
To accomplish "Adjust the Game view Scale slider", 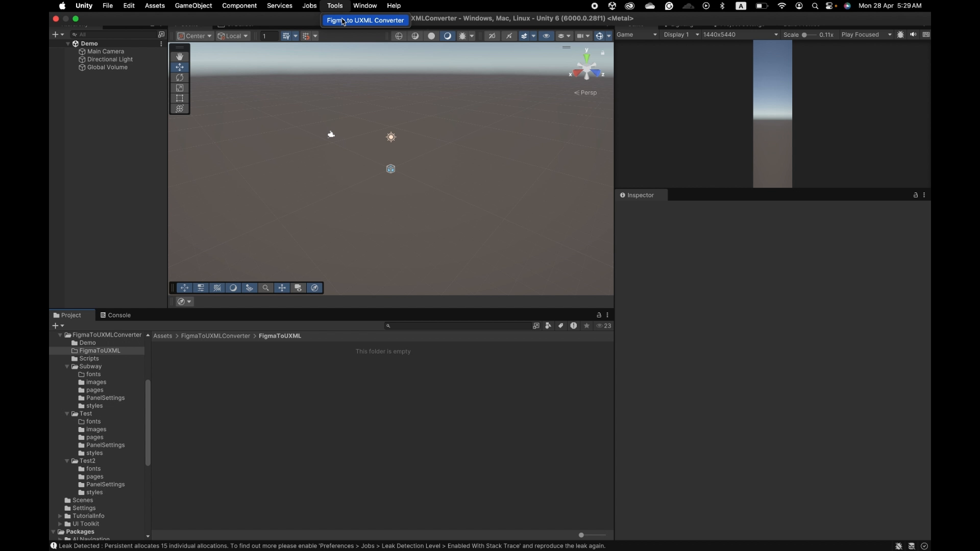I will (x=808, y=35).
